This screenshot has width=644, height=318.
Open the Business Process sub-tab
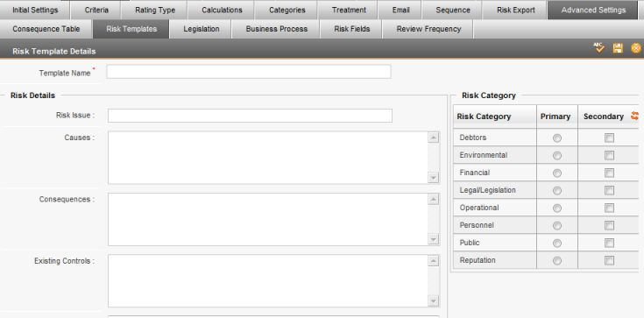pos(276,29)
